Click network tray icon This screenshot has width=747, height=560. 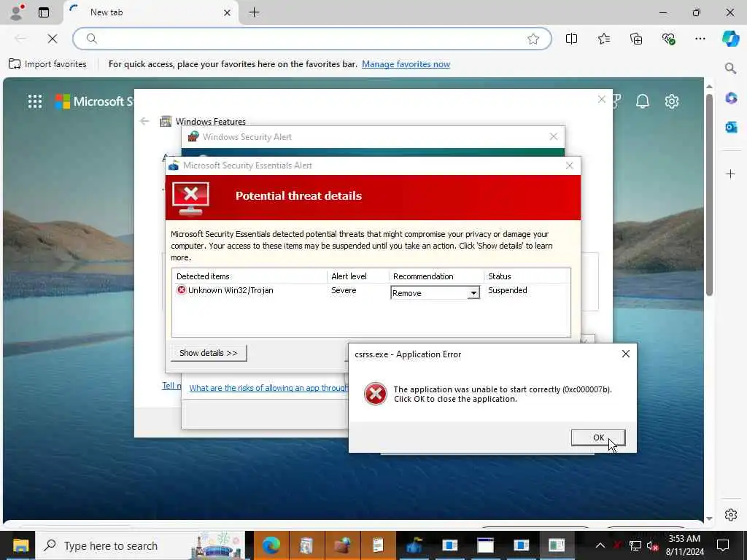pos(635,545)
